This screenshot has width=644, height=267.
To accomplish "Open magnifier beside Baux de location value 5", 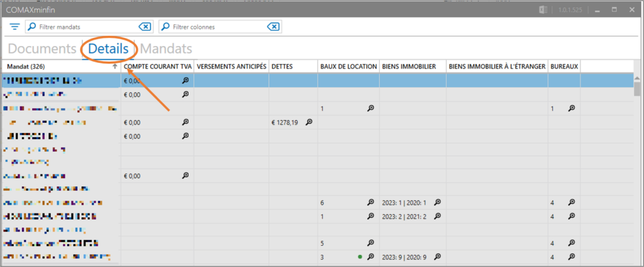I will point(371,242).
